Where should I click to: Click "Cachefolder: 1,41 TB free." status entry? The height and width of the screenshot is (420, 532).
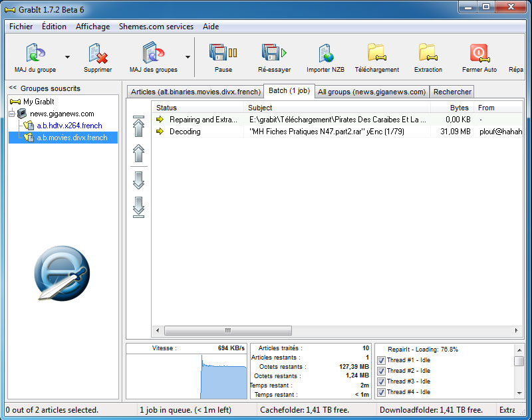coord(305,410)
